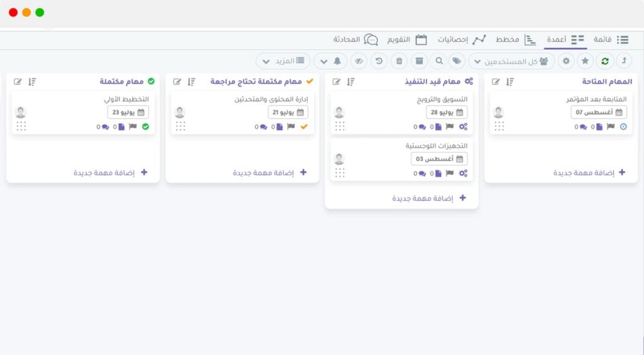
Task: Edit the المهام المتاحة column
Action: point(496,82)
